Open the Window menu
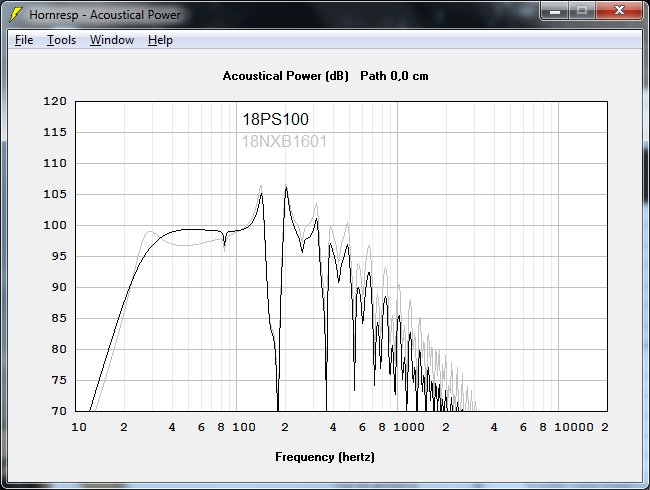Image resolution: width=650 pixels, height=490 pixels. [x=112, y=40]
